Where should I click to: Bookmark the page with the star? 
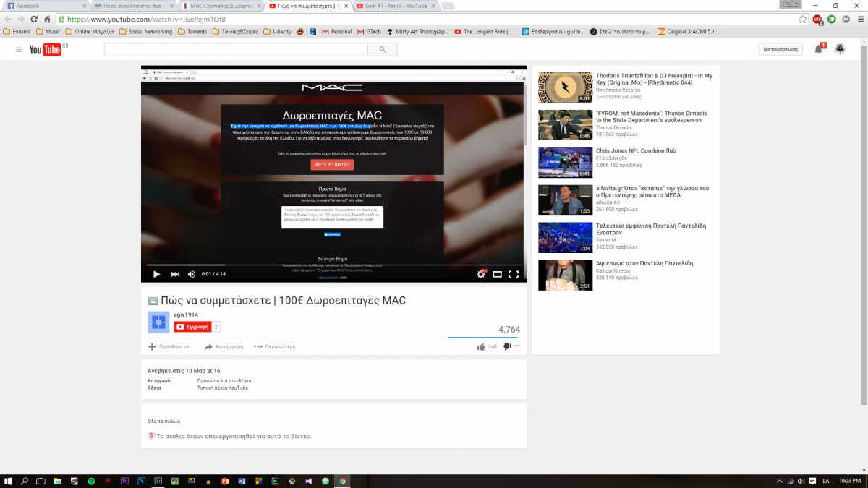(x=802, y=20)
